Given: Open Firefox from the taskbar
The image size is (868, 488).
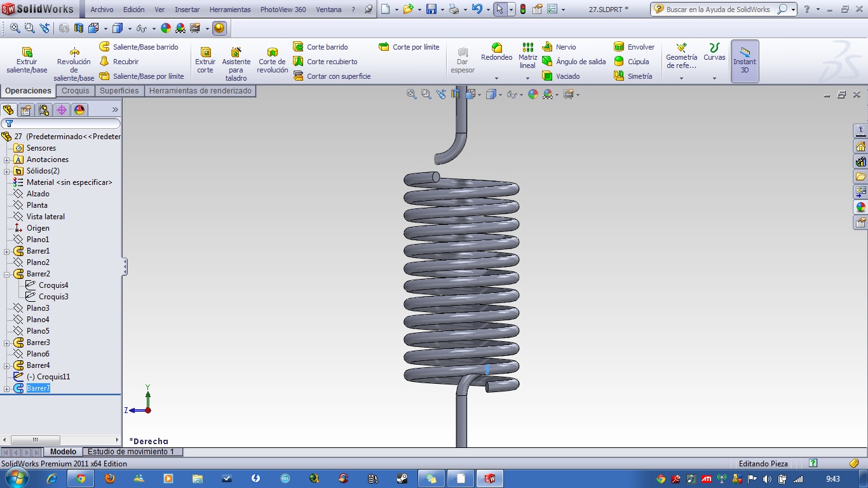Looking at the screenshot, I should tap(110, 478).
